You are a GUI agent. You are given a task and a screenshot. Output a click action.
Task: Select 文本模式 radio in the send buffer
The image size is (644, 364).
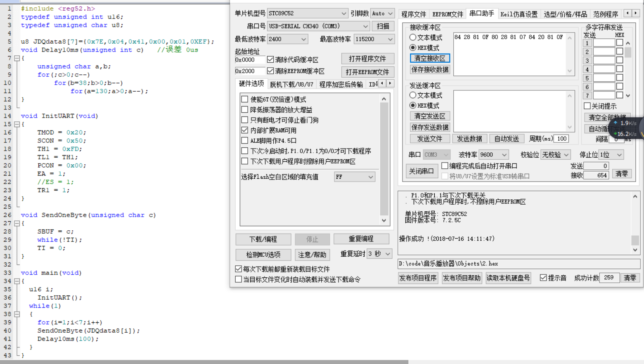click(413, 95)
